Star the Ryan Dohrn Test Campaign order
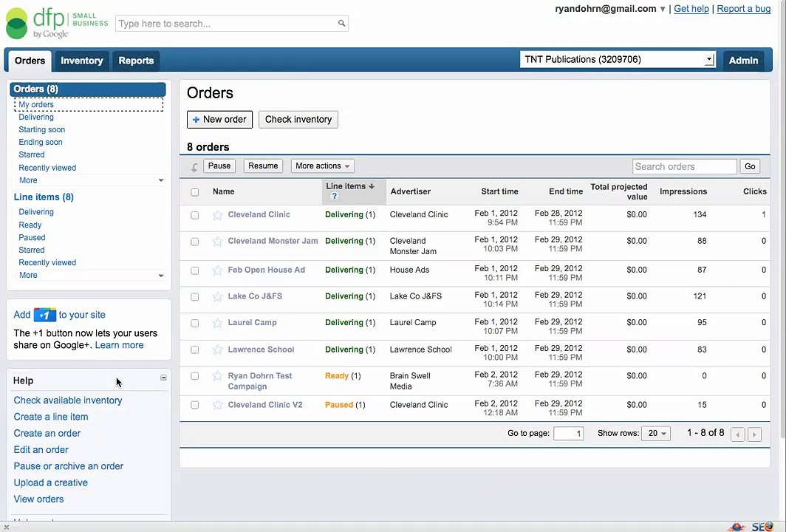 click(x=217, y=376)
